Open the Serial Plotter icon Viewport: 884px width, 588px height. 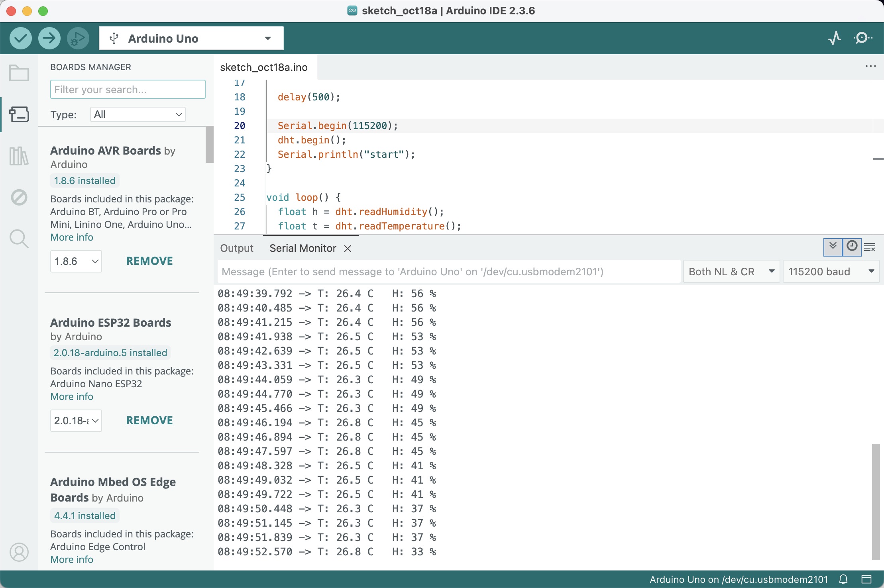[835, 37]
